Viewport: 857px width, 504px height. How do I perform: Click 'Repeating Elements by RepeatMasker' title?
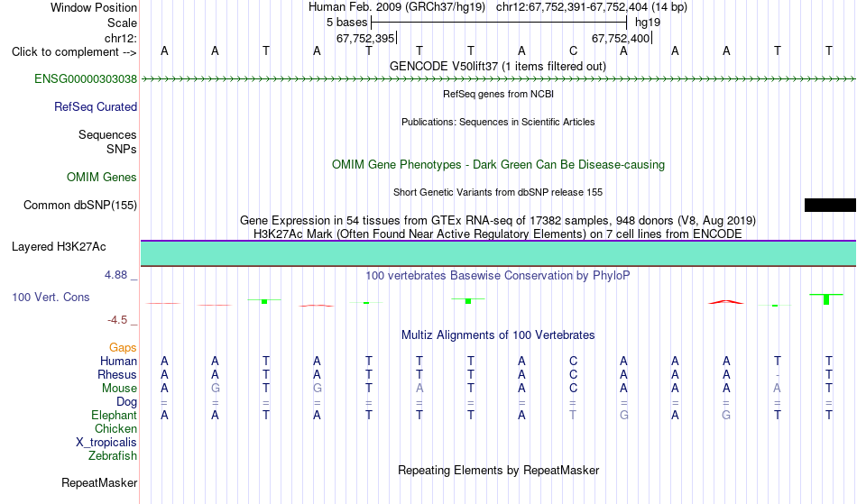[x=498, y=470]
